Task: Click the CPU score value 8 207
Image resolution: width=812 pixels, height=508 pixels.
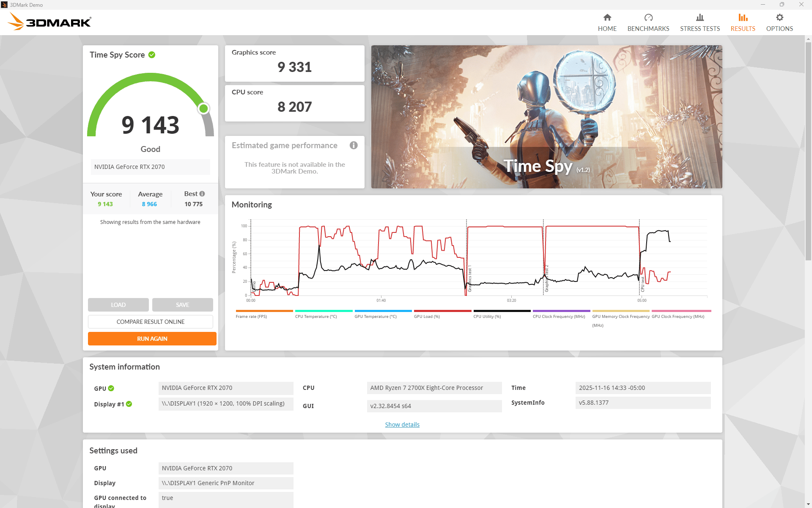Action: point(294,107)
